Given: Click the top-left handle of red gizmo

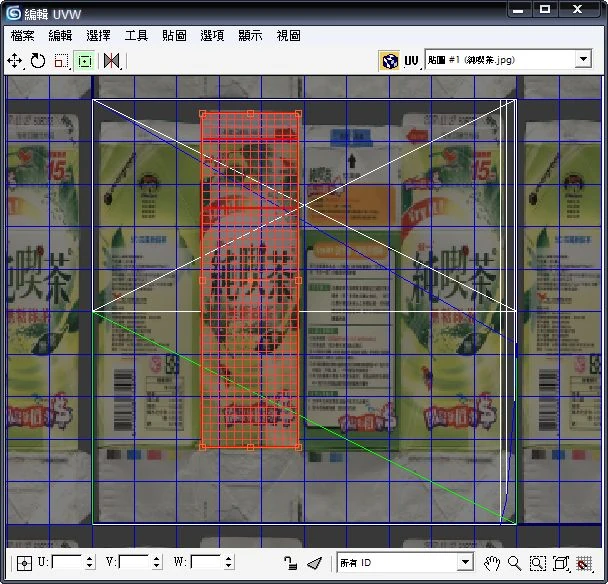Looking at the screenshot, I should (202, 114).
